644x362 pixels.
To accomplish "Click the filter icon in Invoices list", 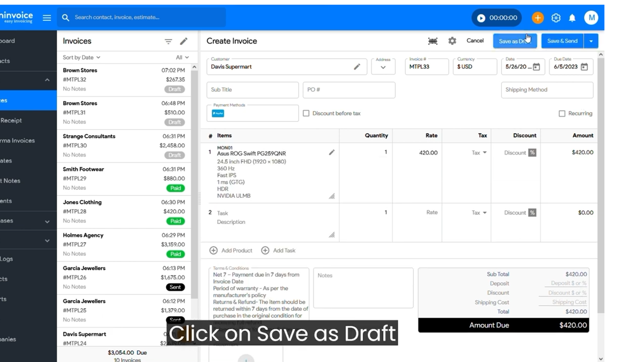I will click(x=168, y=41).
